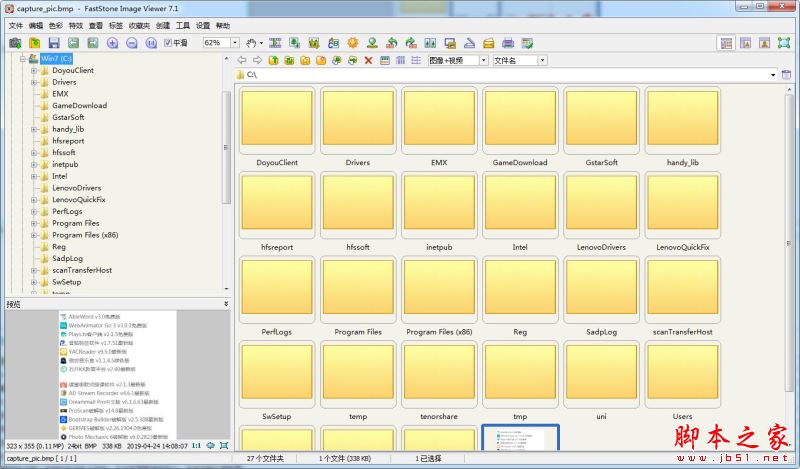Image resolution: width=800 pixels, height=469 pixels.
Task: Go to next image in toolbar
Action: click(92, 43)
